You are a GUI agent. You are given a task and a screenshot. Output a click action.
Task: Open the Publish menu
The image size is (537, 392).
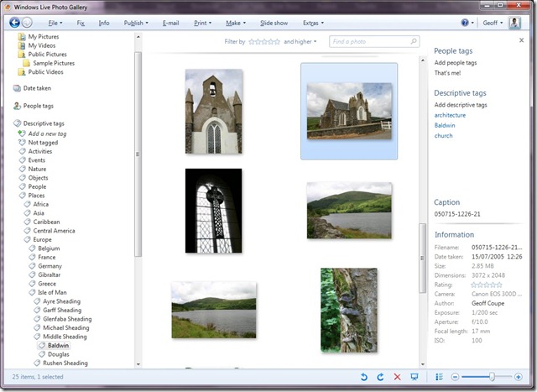(x=134, y=23)
